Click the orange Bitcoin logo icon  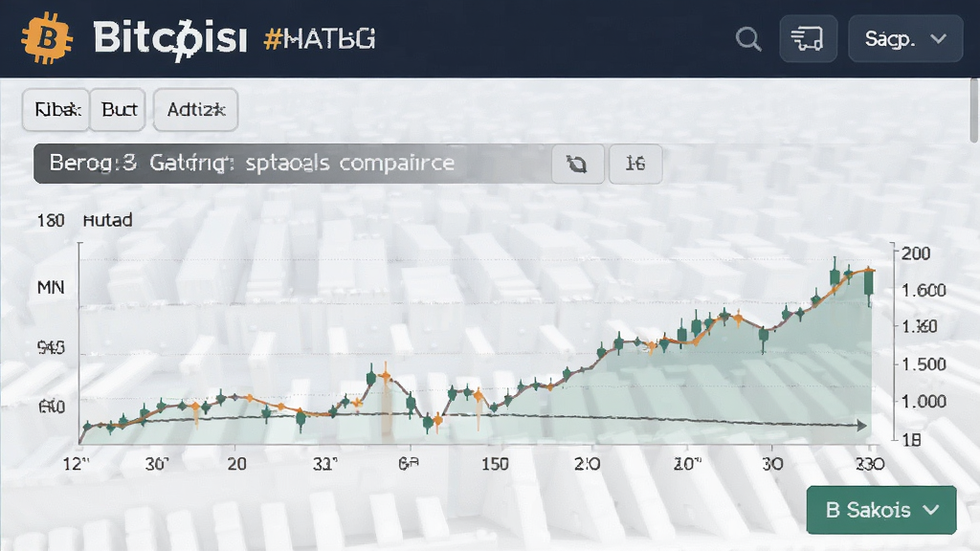(x=46, y=38)
